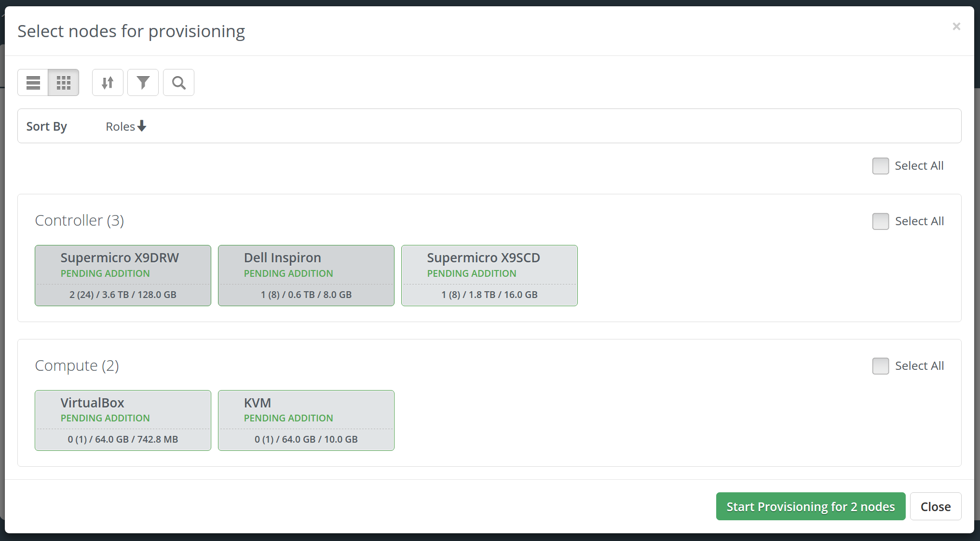The width and height of the screenshot is (980, 541).
Task: Select all Compute nodes checkbox
Action: click(x=880, y=366)
